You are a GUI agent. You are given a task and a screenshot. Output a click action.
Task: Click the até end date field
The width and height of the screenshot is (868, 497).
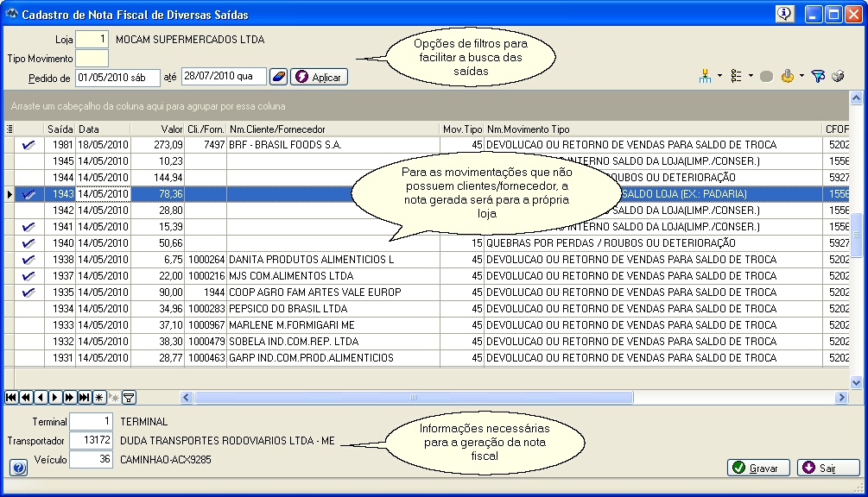(x=225, y=76)
